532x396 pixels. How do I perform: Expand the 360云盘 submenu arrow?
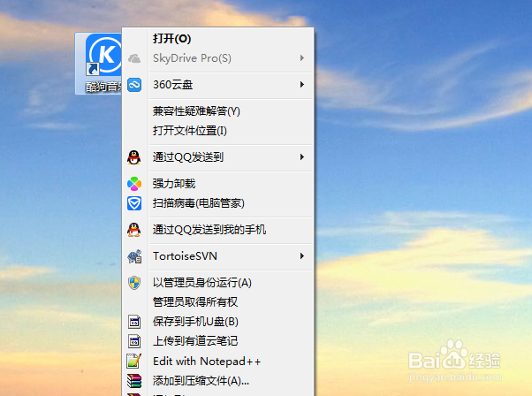coord(302,85)
